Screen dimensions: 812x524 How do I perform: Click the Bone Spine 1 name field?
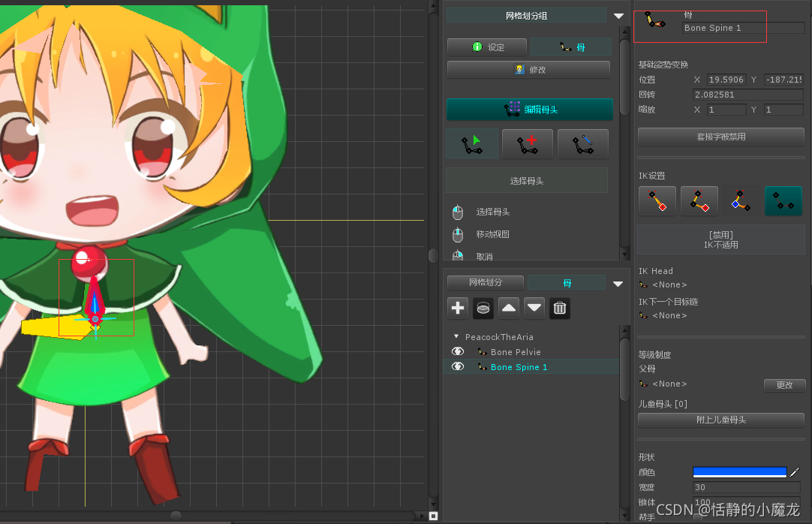(743, 28)
